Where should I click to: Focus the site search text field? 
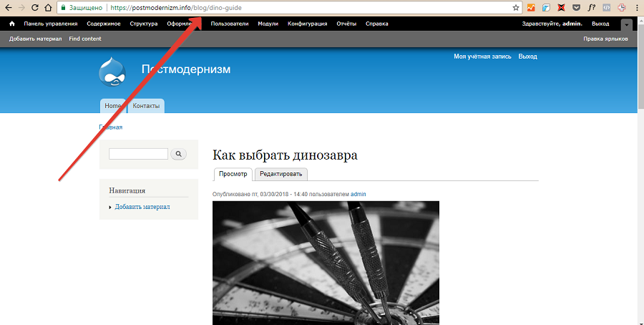point(138,154)
